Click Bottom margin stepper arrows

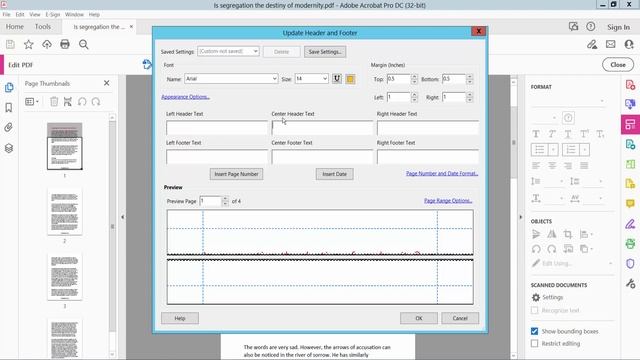(x=470, y=79)
